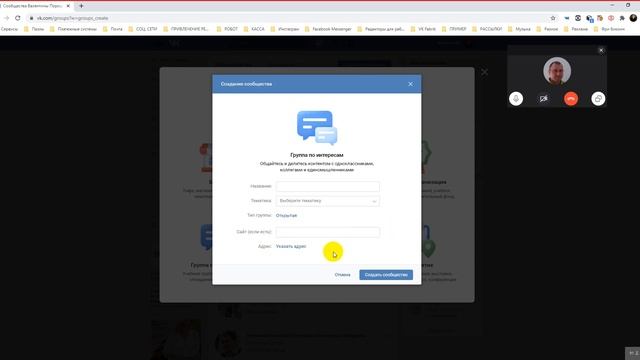Click the Создать сообщество button
The width and height of the screenshot is (640, 360).
point(386,275)
